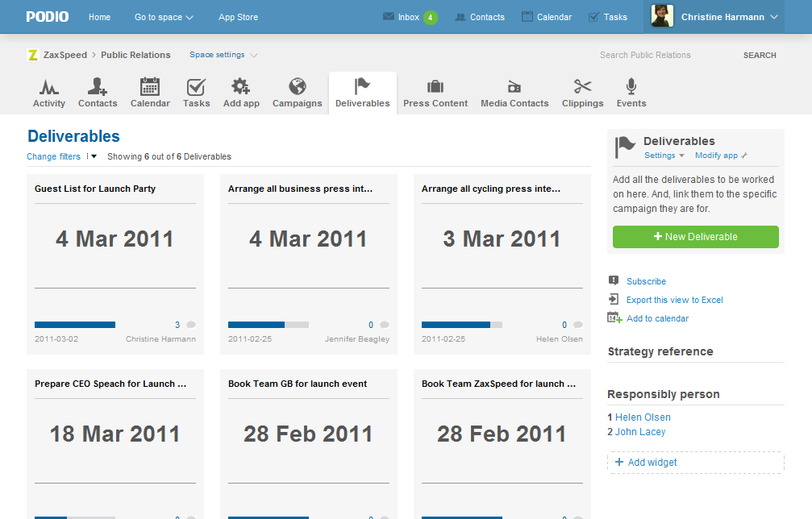Open the Campaigns globe icon
Viewport: 812px width, 519px height.
point(297,87)
